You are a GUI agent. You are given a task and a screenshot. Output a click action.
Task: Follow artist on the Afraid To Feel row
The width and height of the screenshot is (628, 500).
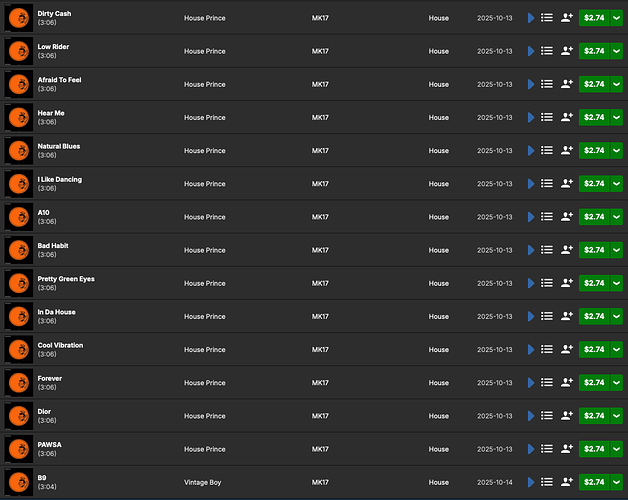[x=567, y=84]
